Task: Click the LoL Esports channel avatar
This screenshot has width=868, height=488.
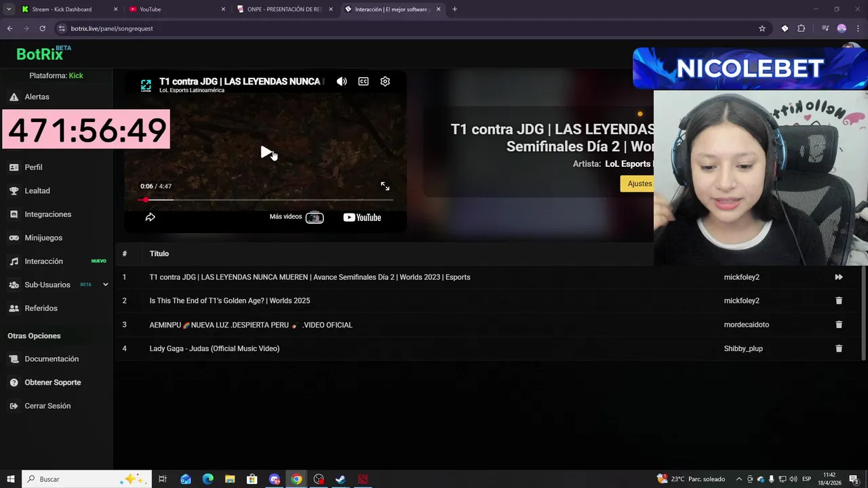Action: click(146, 85)
